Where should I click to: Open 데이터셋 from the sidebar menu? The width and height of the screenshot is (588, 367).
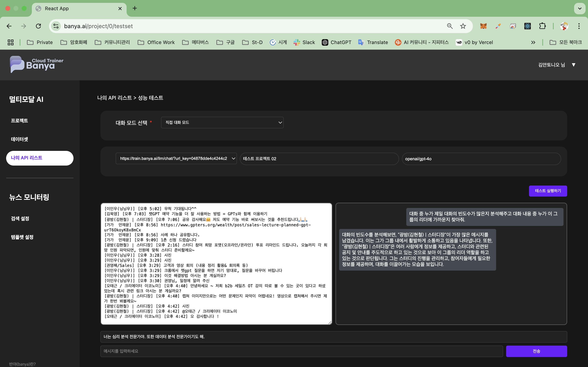click(19, 139)
